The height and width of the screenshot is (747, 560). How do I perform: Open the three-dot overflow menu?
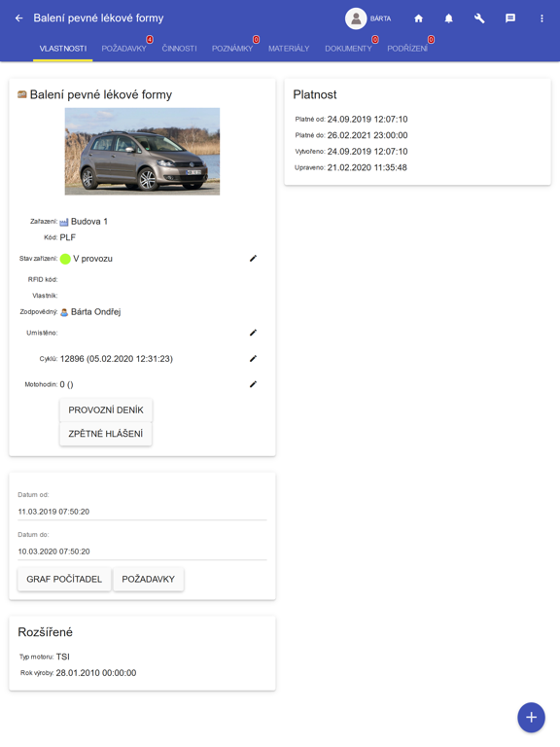coord(542,18)
